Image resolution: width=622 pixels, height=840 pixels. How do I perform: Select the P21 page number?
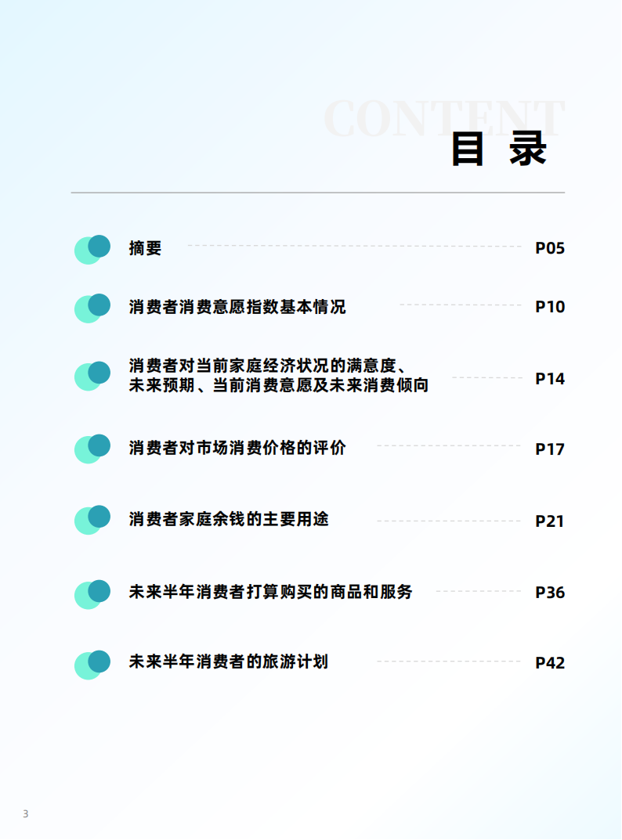[549, 521]
